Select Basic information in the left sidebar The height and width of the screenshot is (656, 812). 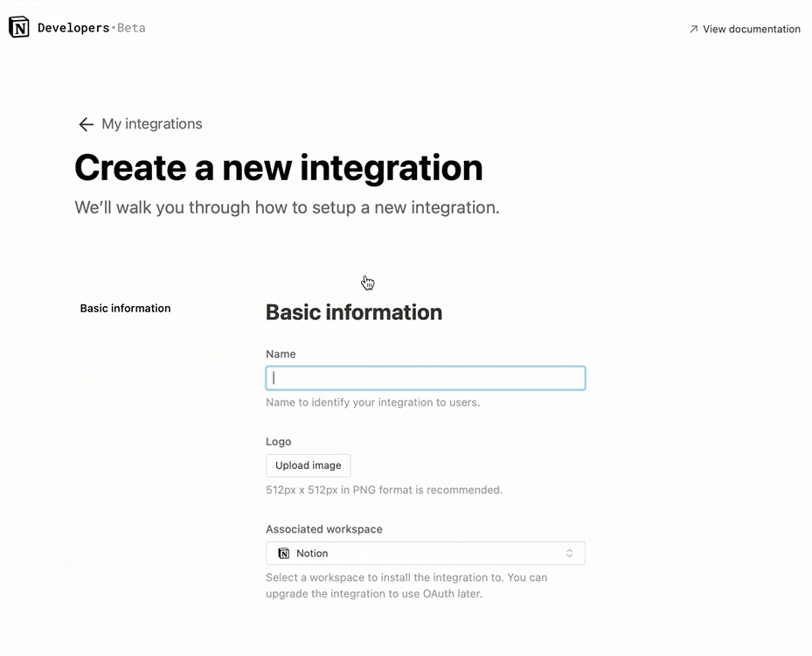pyautogui.click(x=125, y=308)
